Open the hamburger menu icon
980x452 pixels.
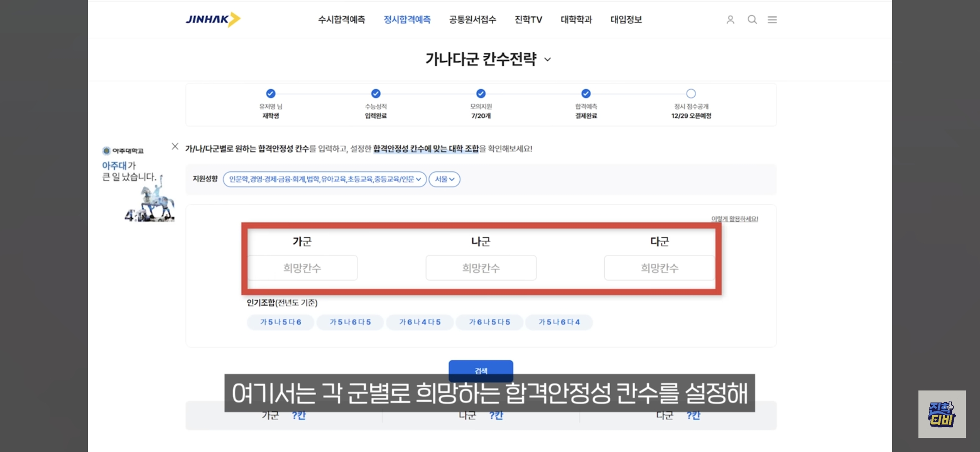click(772, 20)
